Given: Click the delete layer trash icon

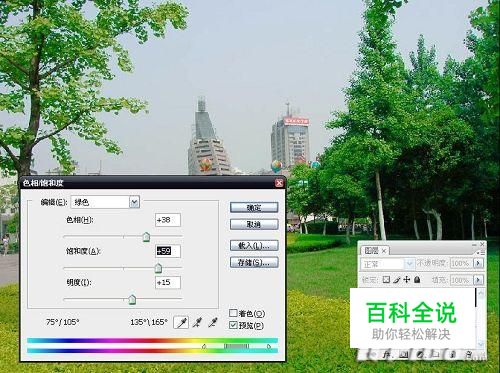Looking at the screenshot, I should [469, 355].
